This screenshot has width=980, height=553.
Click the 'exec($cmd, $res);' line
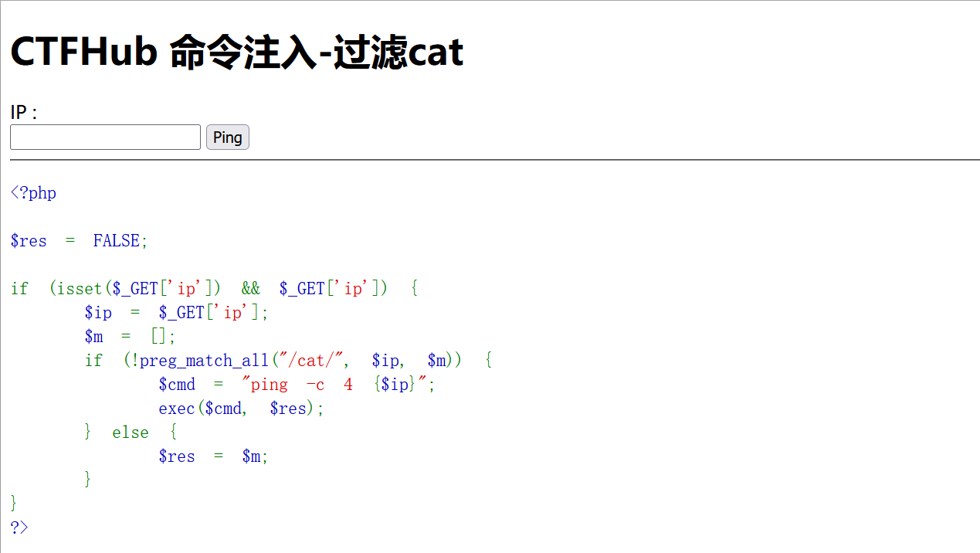pyautogui.click(x=242, y=409)
